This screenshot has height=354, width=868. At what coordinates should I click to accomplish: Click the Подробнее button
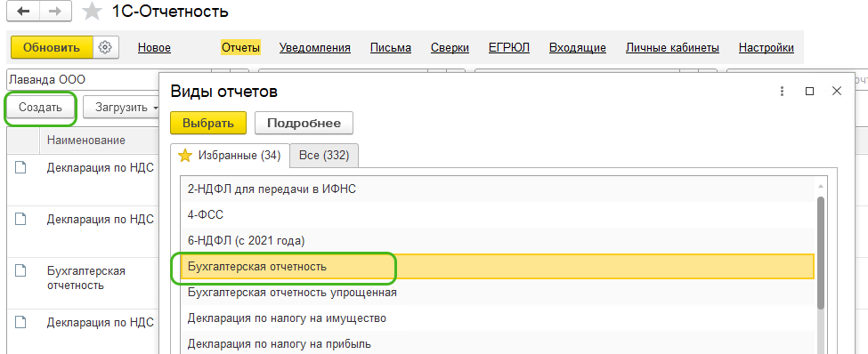point(304,123)
